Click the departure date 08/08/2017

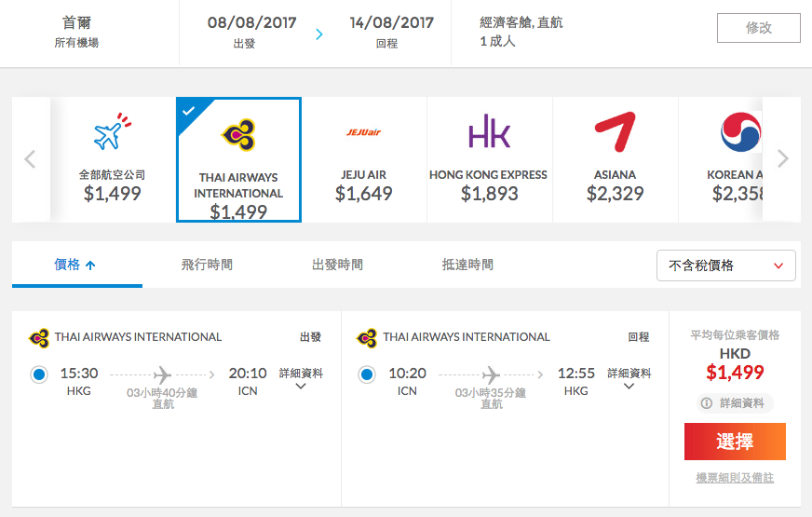251,22
